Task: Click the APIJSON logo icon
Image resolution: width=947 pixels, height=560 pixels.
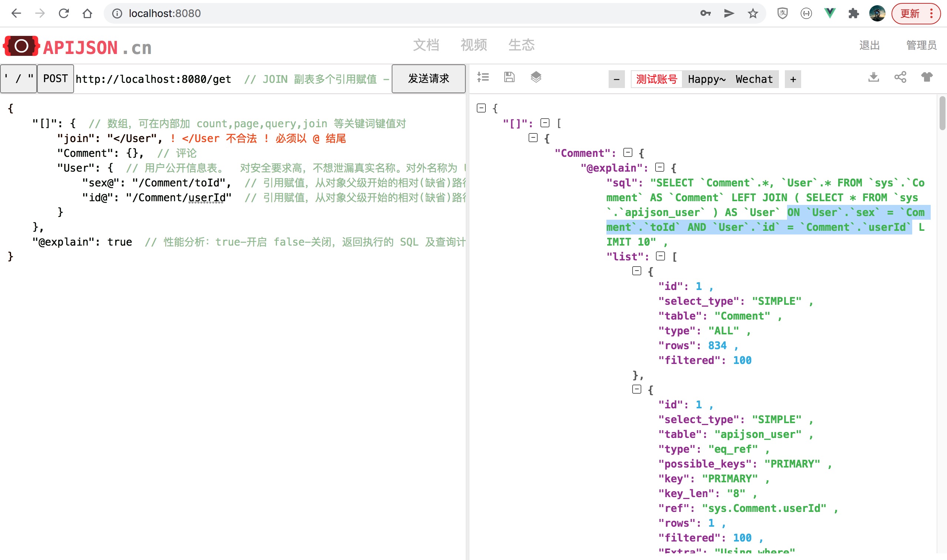Action: coord(21,46)
